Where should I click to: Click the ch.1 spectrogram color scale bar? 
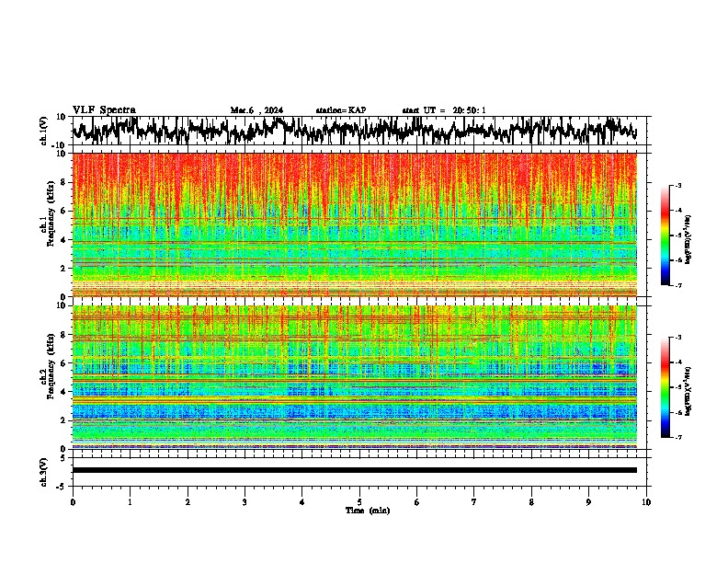coord(665,236)
